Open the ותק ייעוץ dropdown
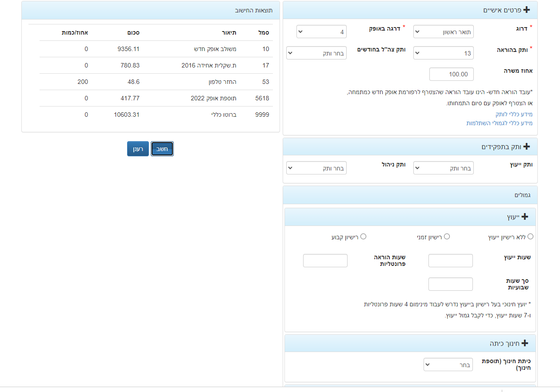This screenshot has width=560, height=392. 444,168
